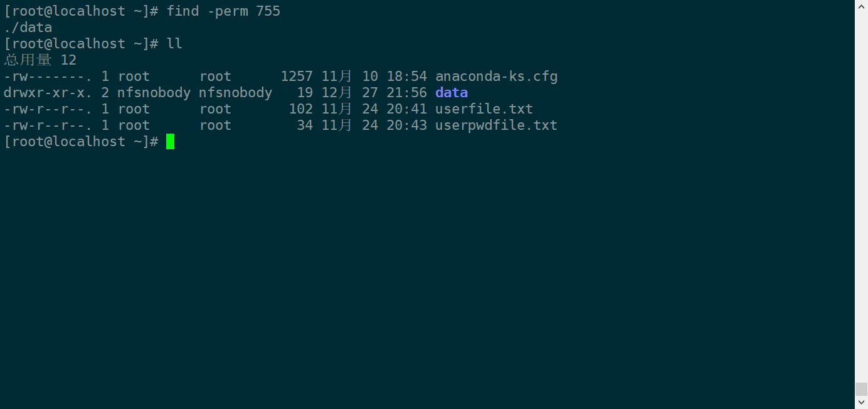Click the userpwdfile.txt filename
The height and width of the screenshot is (409, 868).
pos(496,125)
